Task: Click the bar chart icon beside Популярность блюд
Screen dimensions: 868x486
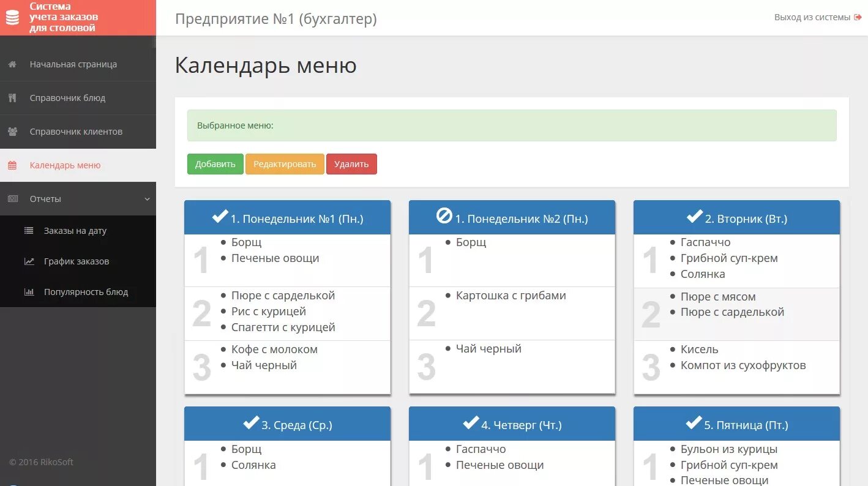Action: [x=29, y=292]
